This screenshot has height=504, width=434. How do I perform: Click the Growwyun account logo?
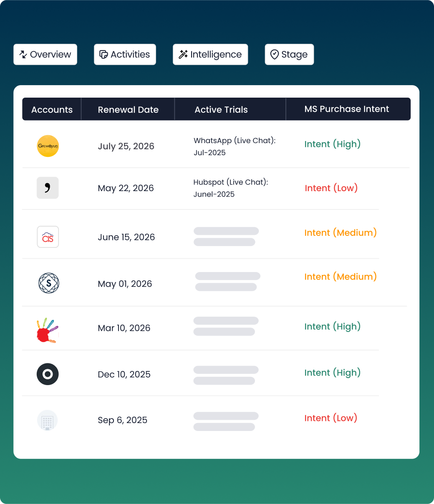click(48, 146)
